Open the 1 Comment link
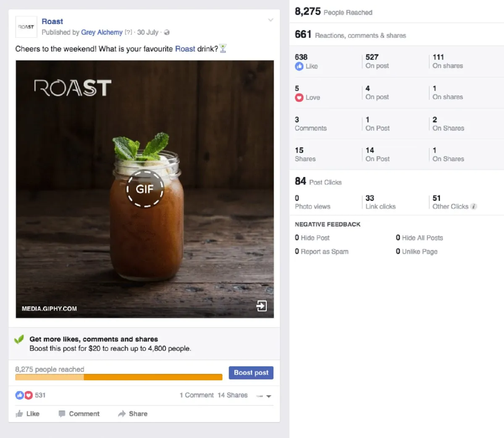 [197, 395]
